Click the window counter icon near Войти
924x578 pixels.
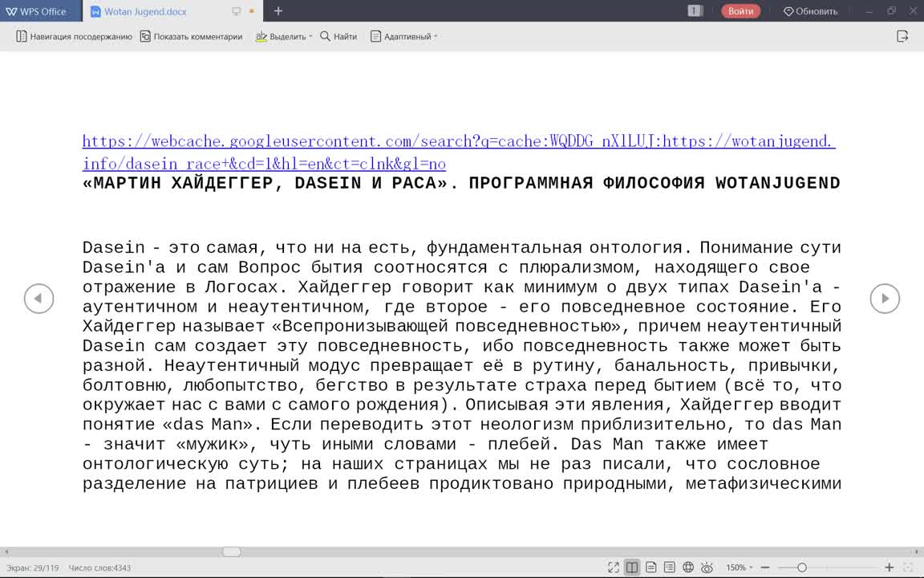[695, 11]
